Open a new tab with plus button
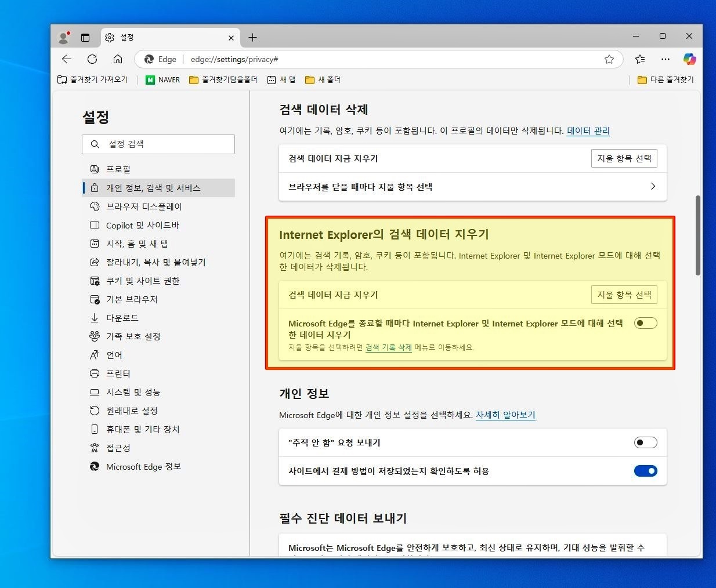 click(252, 38)
